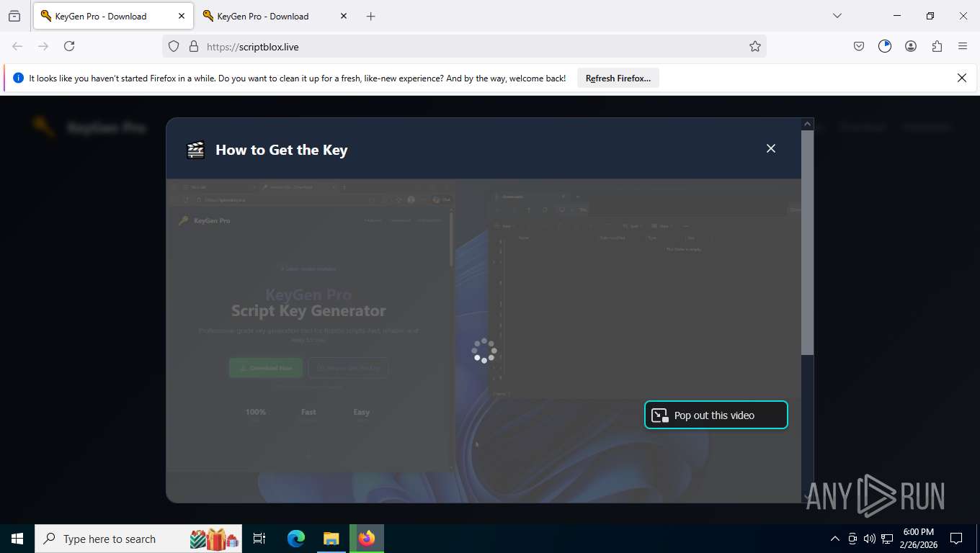Open the volume speaker icon

(x=870, y=539)
